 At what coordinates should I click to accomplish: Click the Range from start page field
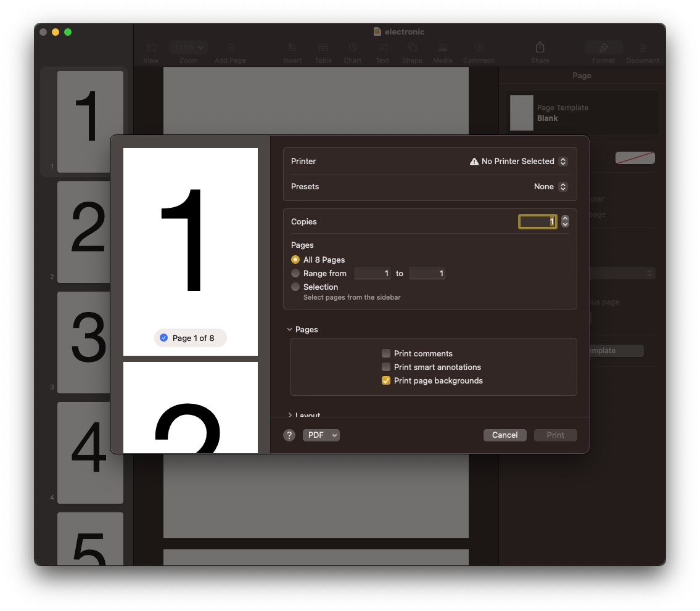(x=373, y=273)
